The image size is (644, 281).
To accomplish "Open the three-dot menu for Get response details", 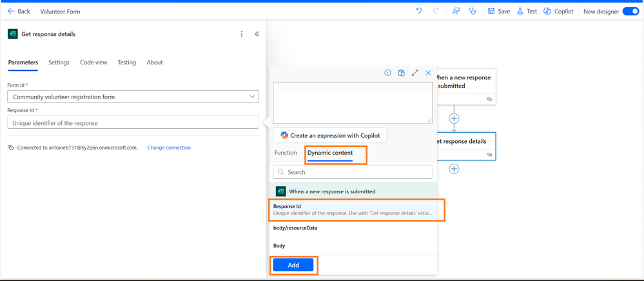I will pos(242,34).
